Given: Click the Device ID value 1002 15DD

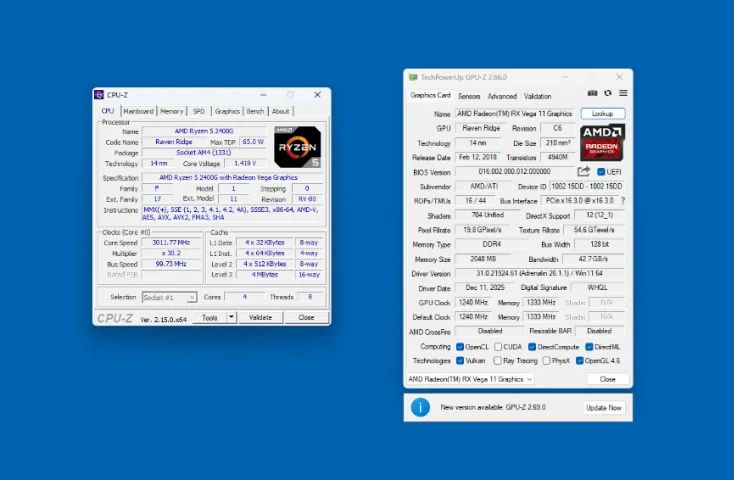Looking at the screenshot, I should (587, 186).
